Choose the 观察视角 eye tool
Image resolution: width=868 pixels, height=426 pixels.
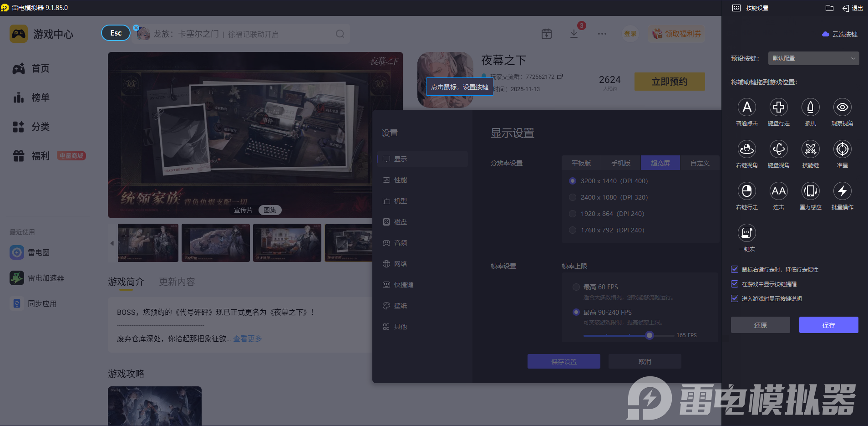[x=842, y=108]
